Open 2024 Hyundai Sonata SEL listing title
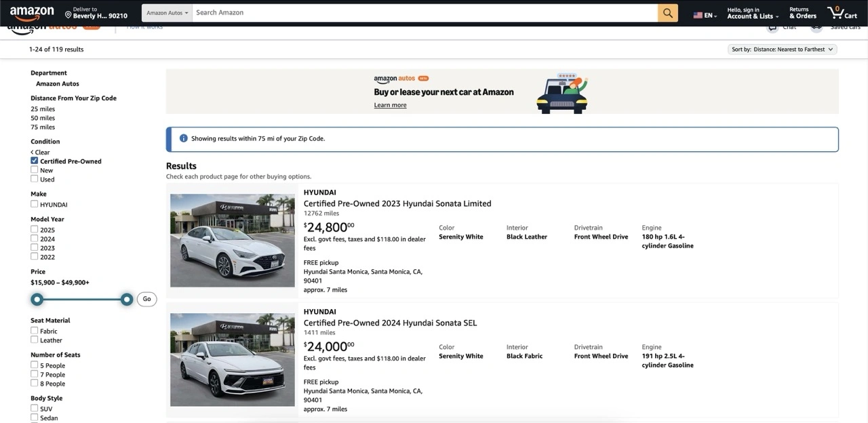 click(x=390, y=323)
